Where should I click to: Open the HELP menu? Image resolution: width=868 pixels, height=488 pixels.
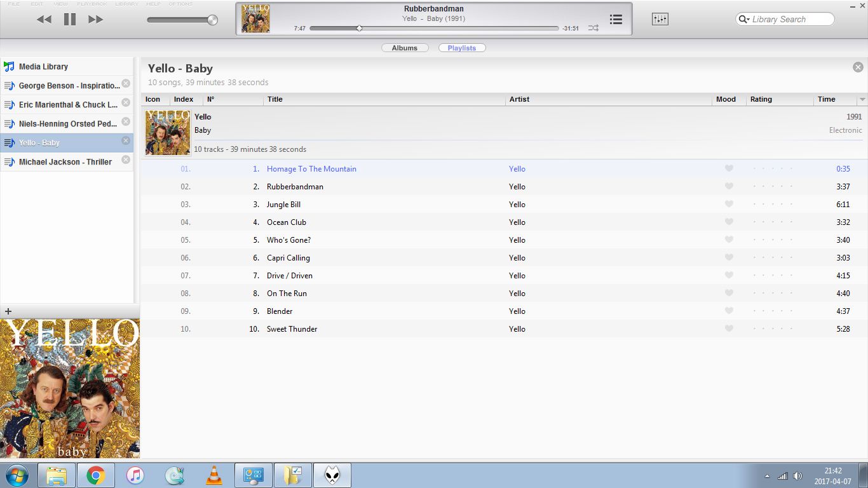click(x=153, y=4)
